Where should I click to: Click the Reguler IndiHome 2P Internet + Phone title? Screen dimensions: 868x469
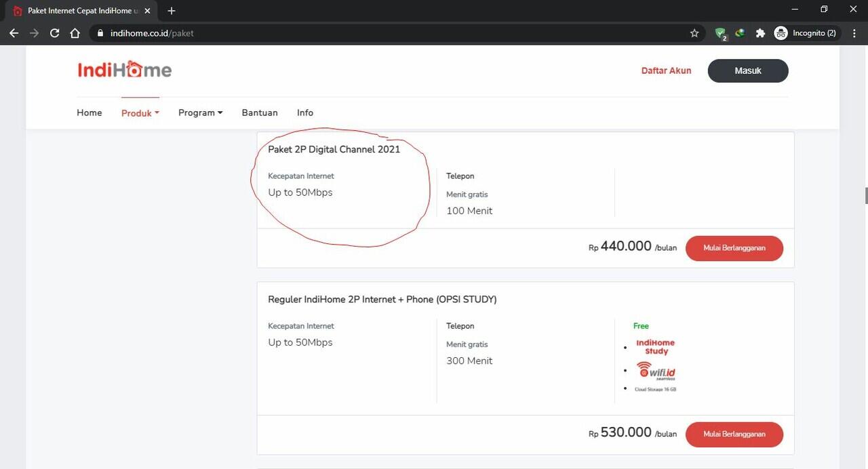click(382, 300)
